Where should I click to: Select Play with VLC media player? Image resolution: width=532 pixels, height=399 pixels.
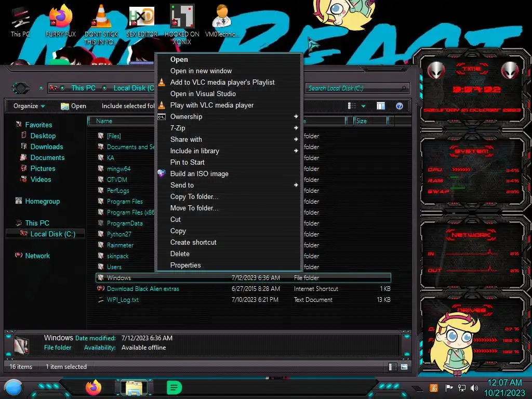pos(229,105)
